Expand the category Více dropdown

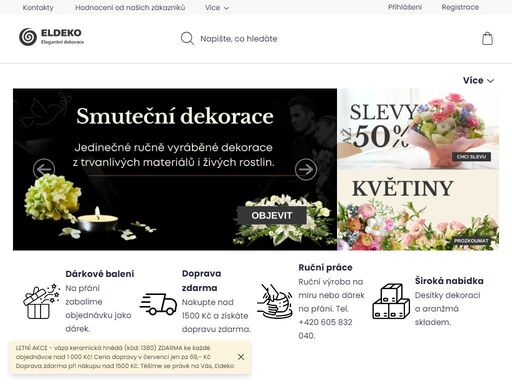click(478, 80)
